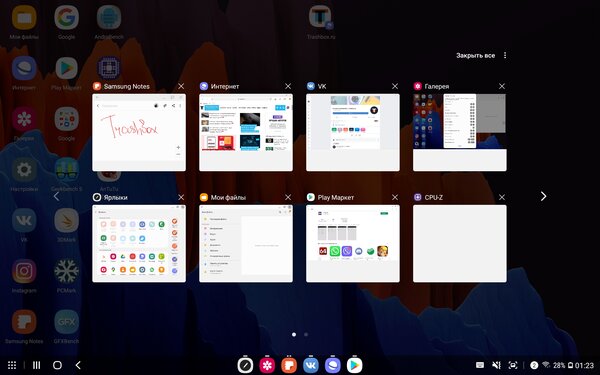Close the Галерея recent app card

(502, 86)
